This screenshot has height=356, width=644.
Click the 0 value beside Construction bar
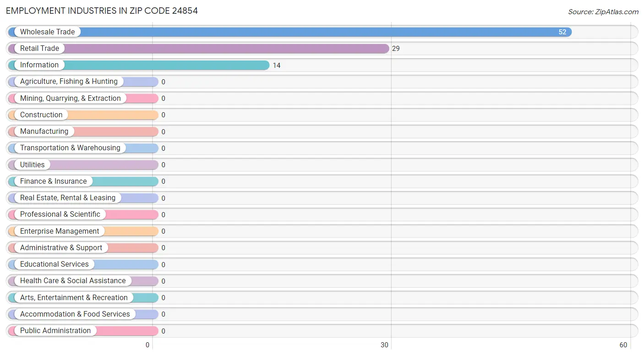(163, 115)
